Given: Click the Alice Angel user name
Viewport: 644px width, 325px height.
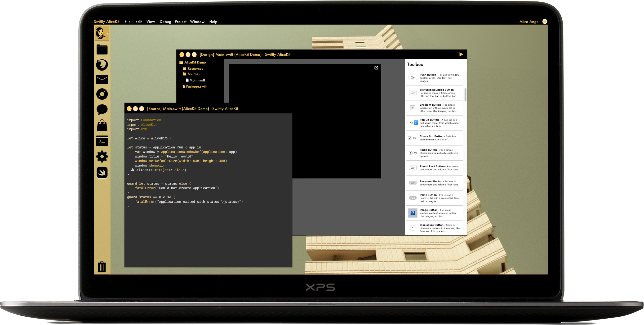Looking at the screenshot, I should tap(529, 22).
